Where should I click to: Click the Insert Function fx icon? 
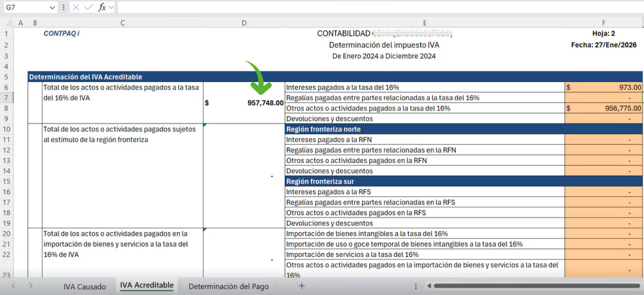(102, 7)
